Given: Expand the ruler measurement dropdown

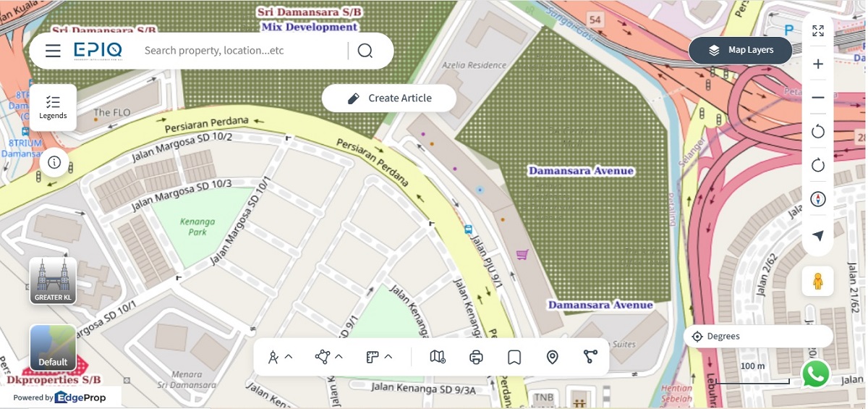Looking at the screenshot, I should pyautogui.click(x=380, y=357).
